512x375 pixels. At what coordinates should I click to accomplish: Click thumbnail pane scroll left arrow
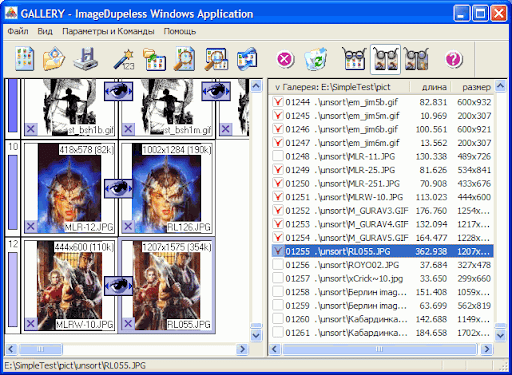tap(11, 349)
